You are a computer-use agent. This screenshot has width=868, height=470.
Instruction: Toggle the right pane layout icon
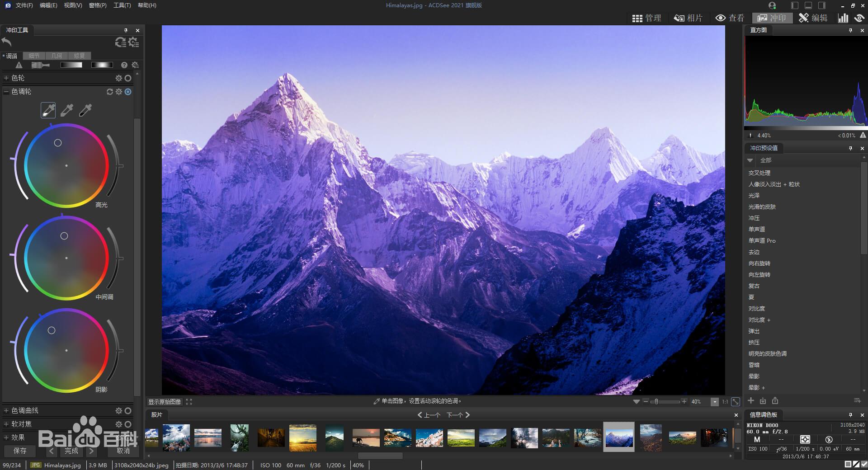(x=822, y=5)
